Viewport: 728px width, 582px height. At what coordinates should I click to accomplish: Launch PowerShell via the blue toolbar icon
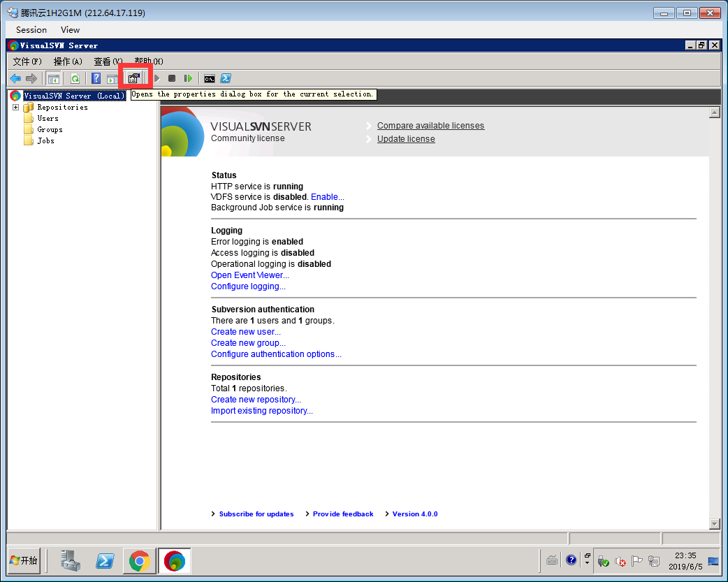(226, 78)
